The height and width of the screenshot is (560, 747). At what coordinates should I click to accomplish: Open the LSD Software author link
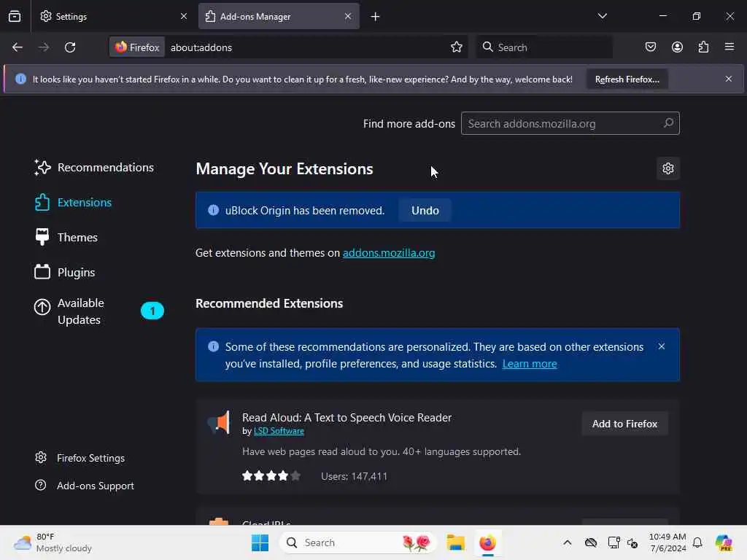tap(279, 431)
